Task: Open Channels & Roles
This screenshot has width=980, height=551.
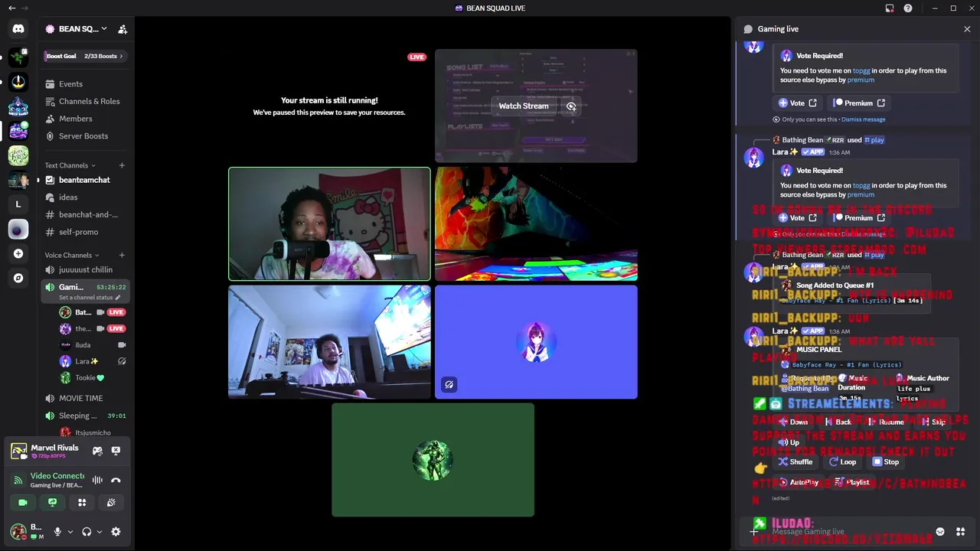Action: pos(84,102)
